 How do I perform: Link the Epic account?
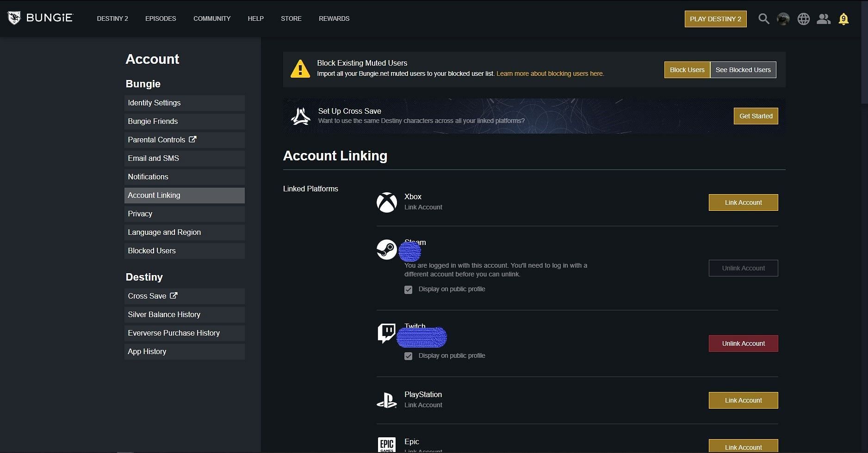pos(743,446)
